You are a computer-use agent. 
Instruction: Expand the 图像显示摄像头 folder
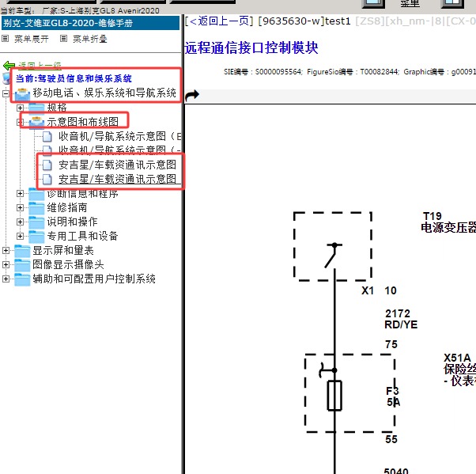[6, 265]
